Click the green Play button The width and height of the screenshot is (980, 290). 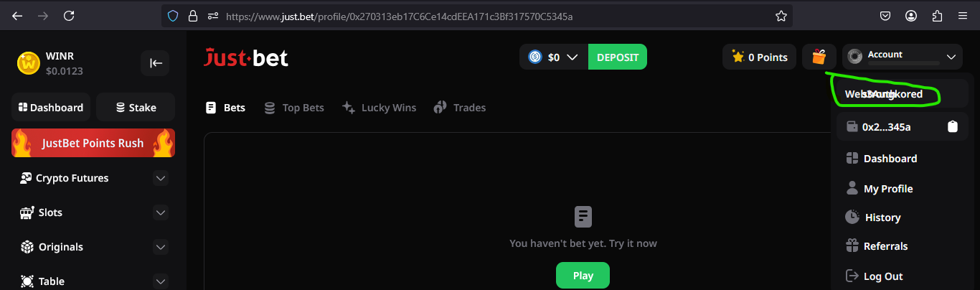[583, 276]
